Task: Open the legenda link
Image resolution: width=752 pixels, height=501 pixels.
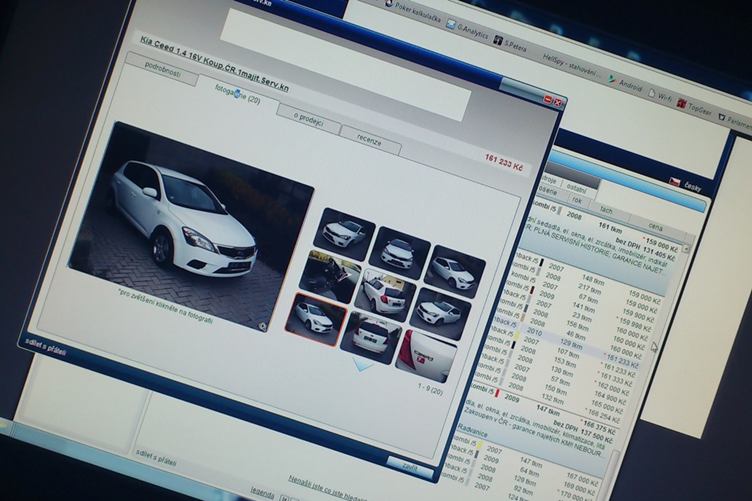Action: click(x=262, y=494)
